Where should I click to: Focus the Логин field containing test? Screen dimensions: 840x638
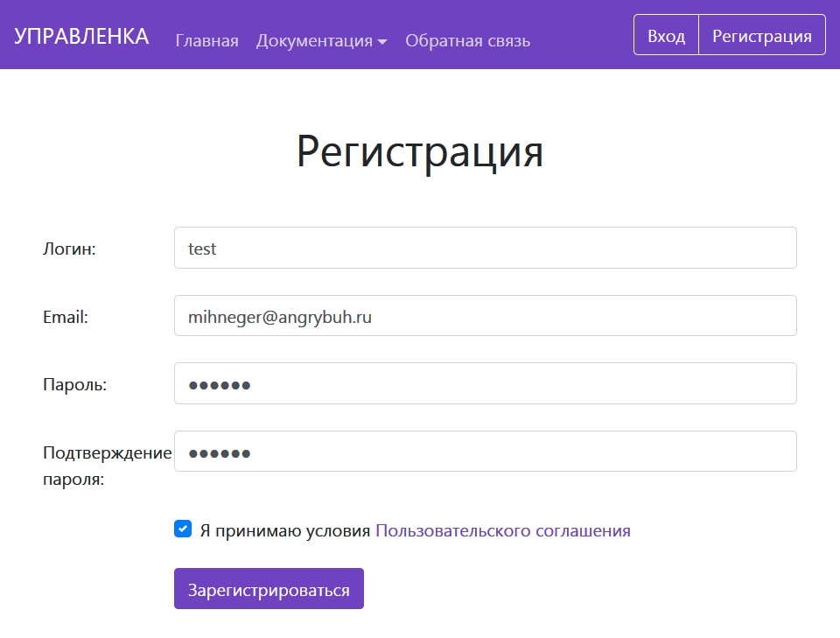485,249
